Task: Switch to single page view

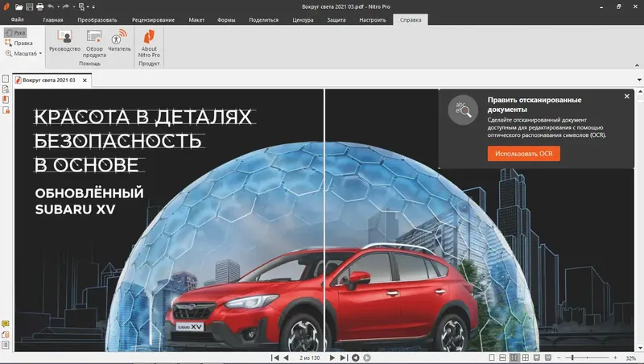Action: coord(492,358)
